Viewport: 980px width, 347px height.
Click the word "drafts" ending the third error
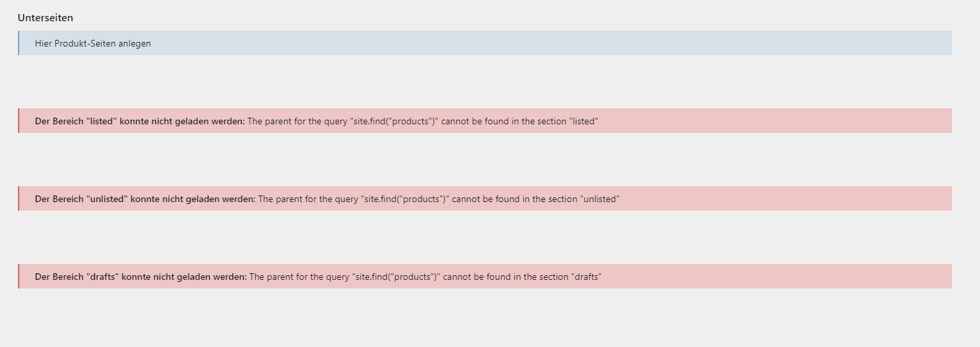pyautogui.click(x=586, y=277)
